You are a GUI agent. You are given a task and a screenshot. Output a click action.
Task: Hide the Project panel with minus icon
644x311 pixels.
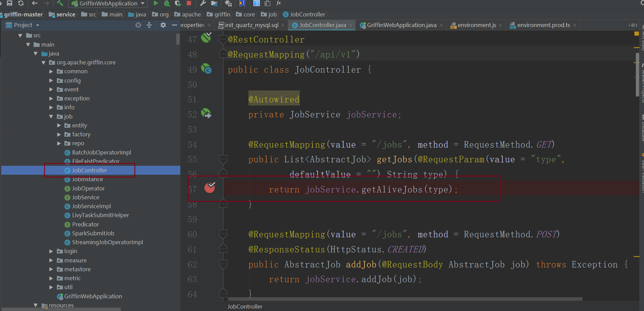[174, 25]
